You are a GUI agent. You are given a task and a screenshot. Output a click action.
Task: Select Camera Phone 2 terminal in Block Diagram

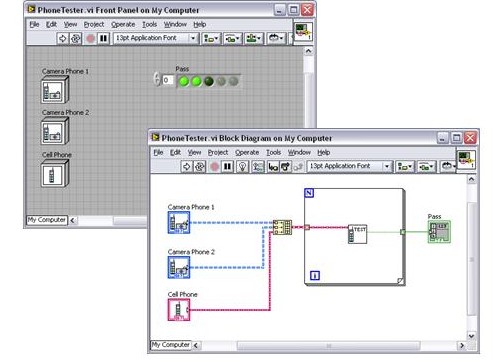(x=179, y=267)
